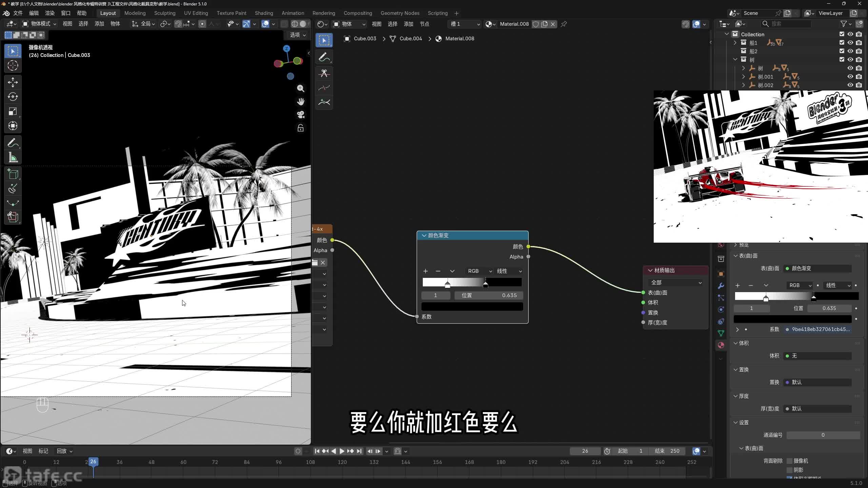The width and height of the screenshot is (868, 488).
Task: Click the black color swatch in 颜色渐变 node
Action: 472,307
